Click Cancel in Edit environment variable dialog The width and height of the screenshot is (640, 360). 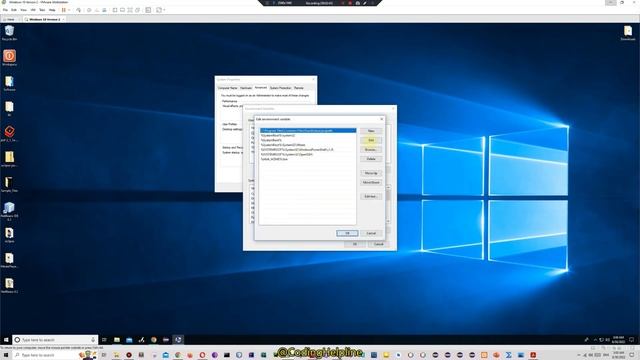[x=371, y=233]
